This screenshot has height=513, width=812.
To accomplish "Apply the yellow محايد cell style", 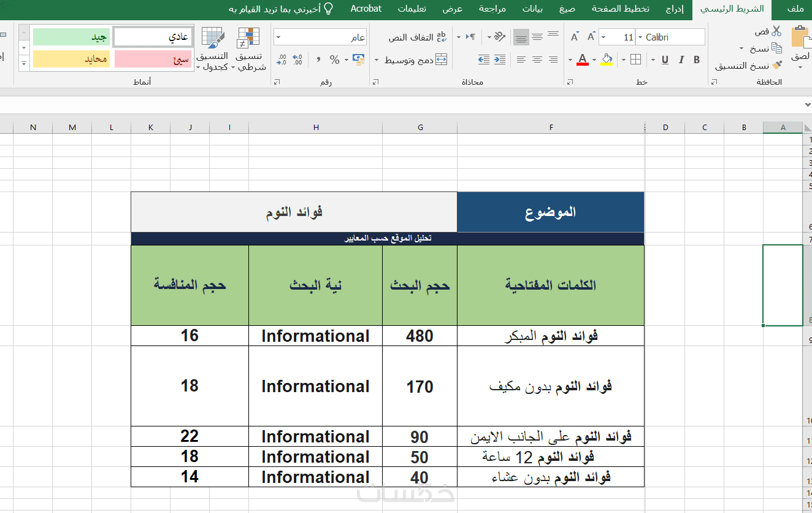I will tap(71, 59).
